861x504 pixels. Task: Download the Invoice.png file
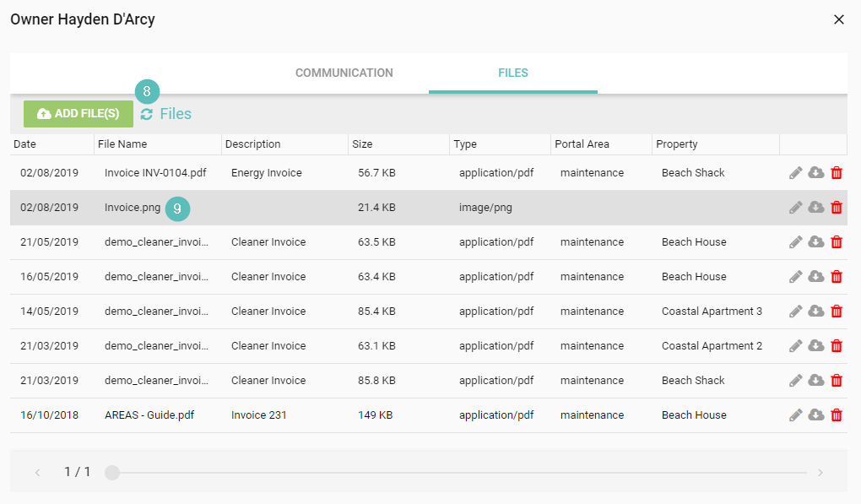(816, 208)
